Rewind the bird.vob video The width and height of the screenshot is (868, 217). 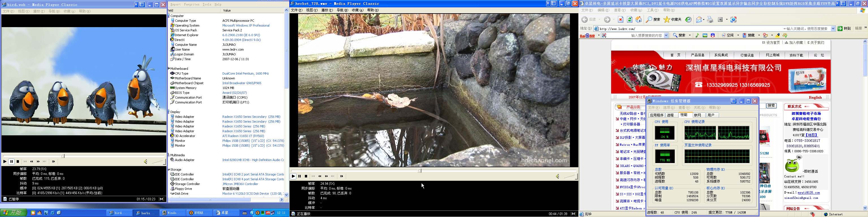click(x=32, y=162)
